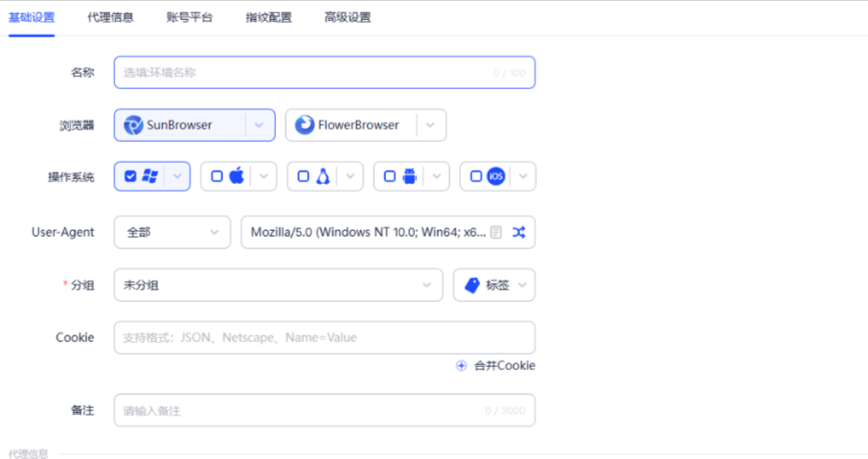The height and width of the screenshot is (459, 868).
Task: Open the 标签 tag dropdown
Action: [x=494, y=286]
